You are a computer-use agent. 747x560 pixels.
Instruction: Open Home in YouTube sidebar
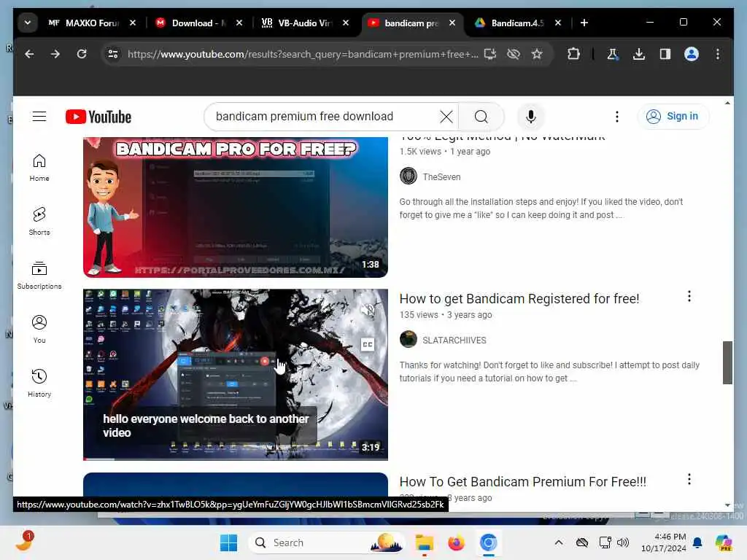coord(39,168)
